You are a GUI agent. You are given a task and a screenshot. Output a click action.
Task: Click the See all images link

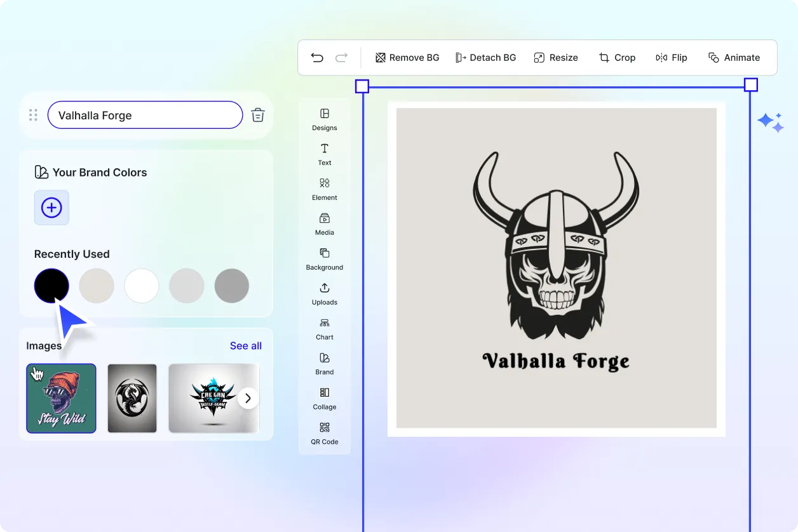[246, 346]
